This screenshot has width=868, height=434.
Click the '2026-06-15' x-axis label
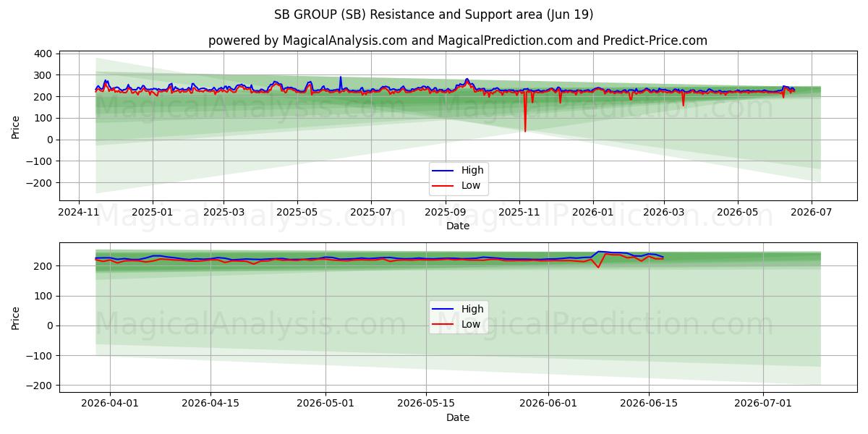[x=648, y=404]
